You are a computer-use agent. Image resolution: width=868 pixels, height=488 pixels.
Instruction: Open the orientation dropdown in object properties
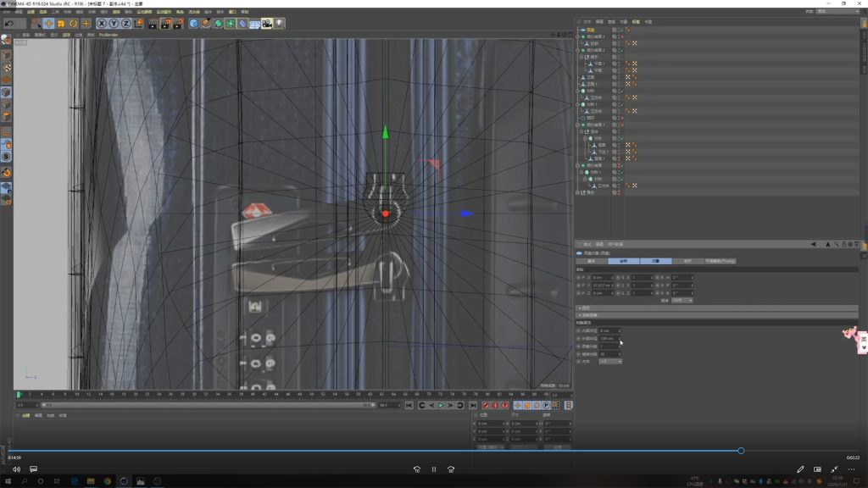point(610,361)
